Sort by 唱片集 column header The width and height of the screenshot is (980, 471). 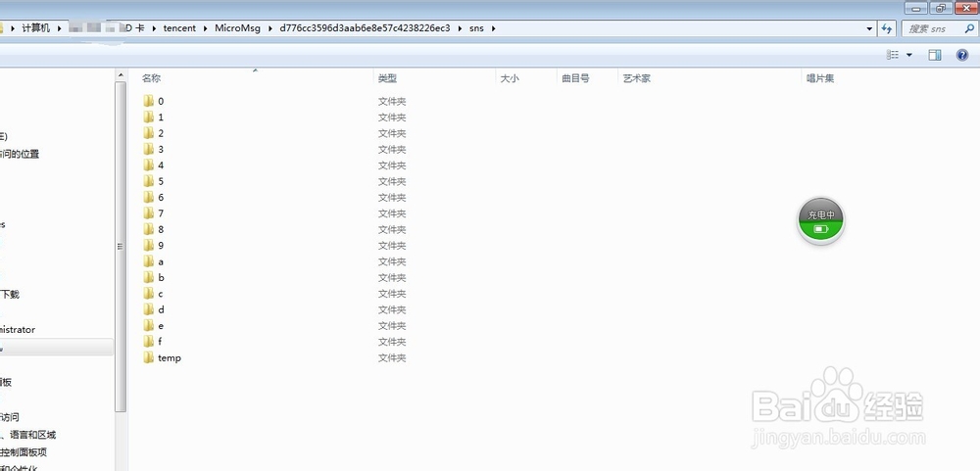pyautogui.click(x=820, y=78)
